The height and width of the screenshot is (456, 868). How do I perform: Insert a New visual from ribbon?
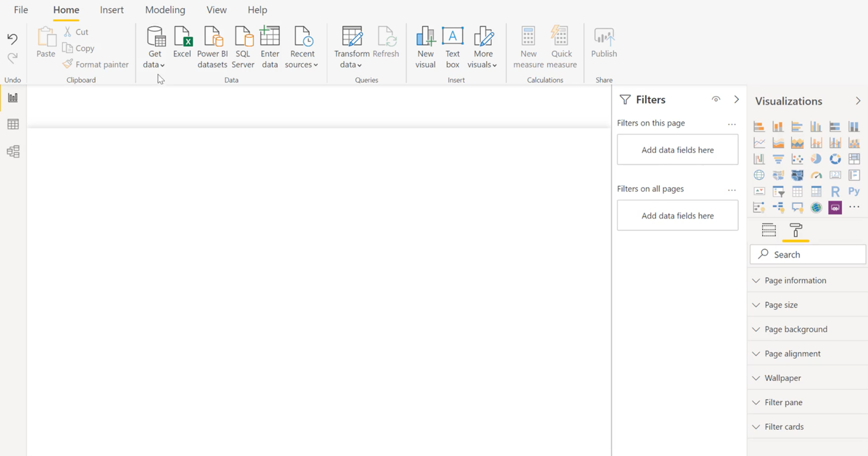425,47
